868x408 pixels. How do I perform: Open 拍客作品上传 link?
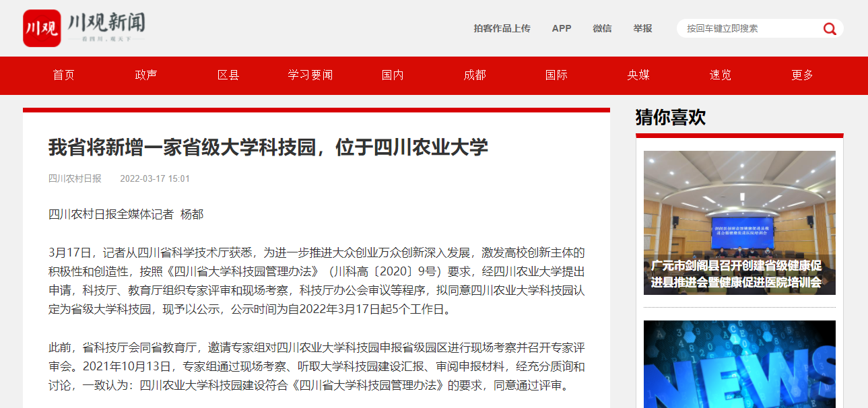[x=502, y=28]
